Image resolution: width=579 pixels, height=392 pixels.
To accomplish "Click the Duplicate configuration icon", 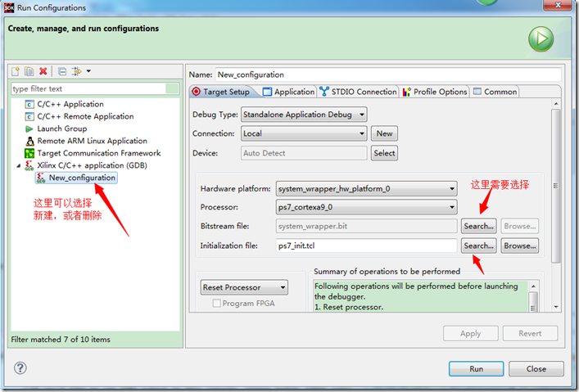I will click(29, 72).
